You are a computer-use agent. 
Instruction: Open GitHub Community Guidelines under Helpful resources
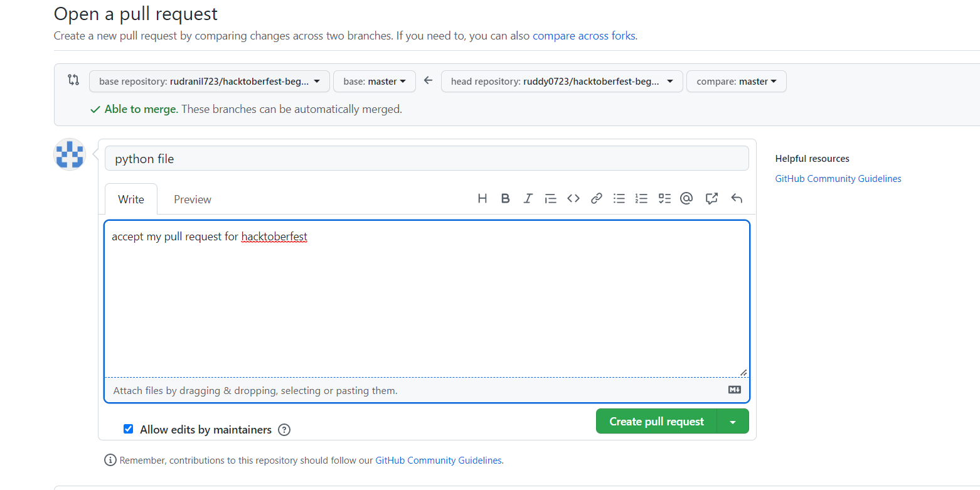[838, 179]
